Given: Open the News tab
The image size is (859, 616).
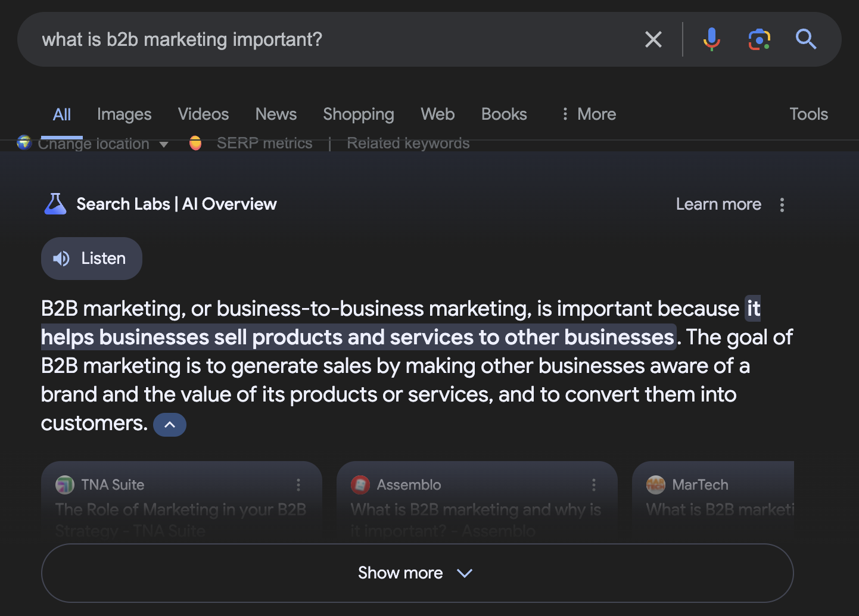Looking at the screenshot, I should coord(276,114).
